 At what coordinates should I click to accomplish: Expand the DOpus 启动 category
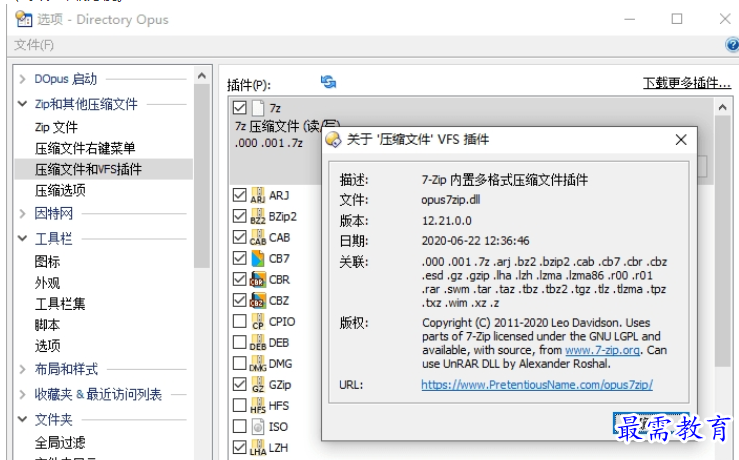pos(22,79)
